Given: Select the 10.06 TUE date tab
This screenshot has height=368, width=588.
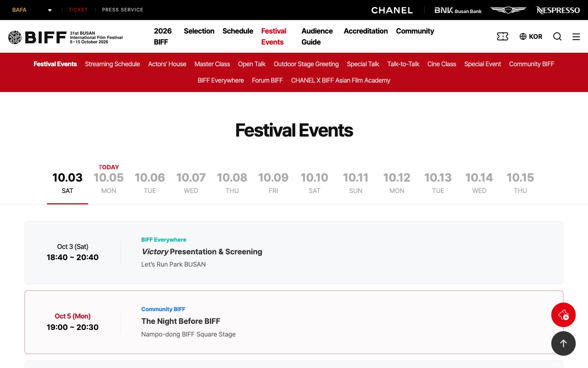Looking at the screenshot, I should pos(150,182).
